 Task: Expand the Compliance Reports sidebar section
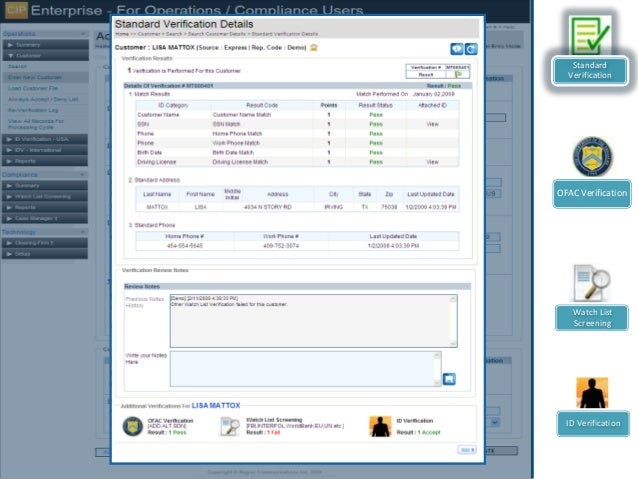point(45,208)
